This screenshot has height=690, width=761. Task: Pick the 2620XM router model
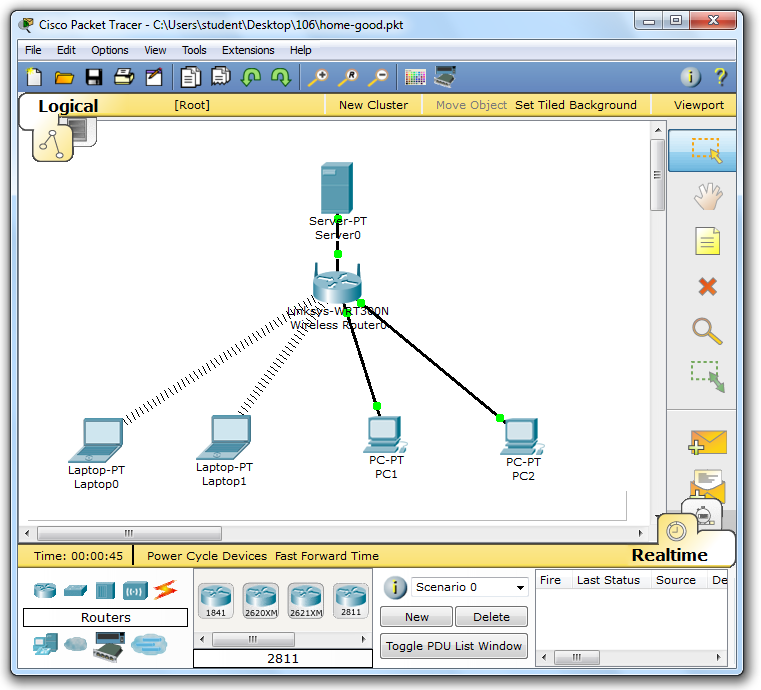(x=261, y=601)
